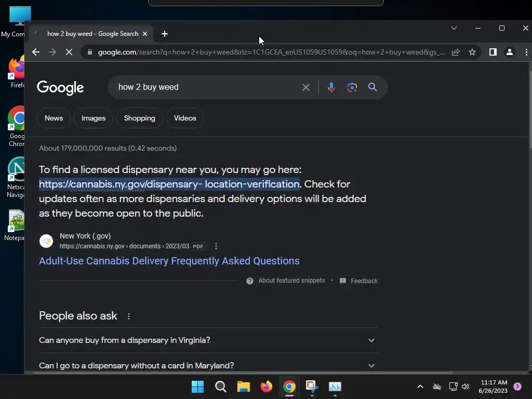Open the clock showing 11:17 AM
This screenshot has height=399, width=532.
pos(493,387)
